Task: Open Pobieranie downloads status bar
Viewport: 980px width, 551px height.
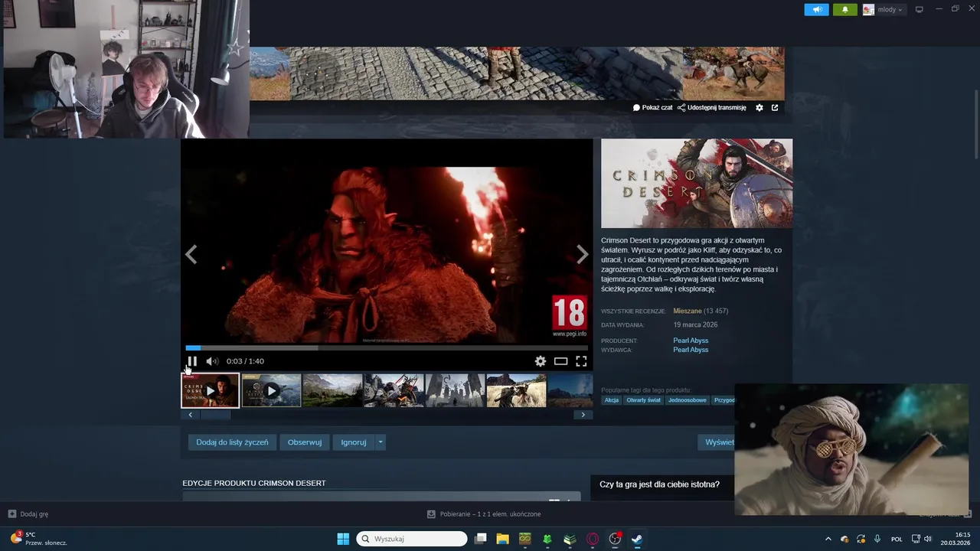Action: (484, 514)
